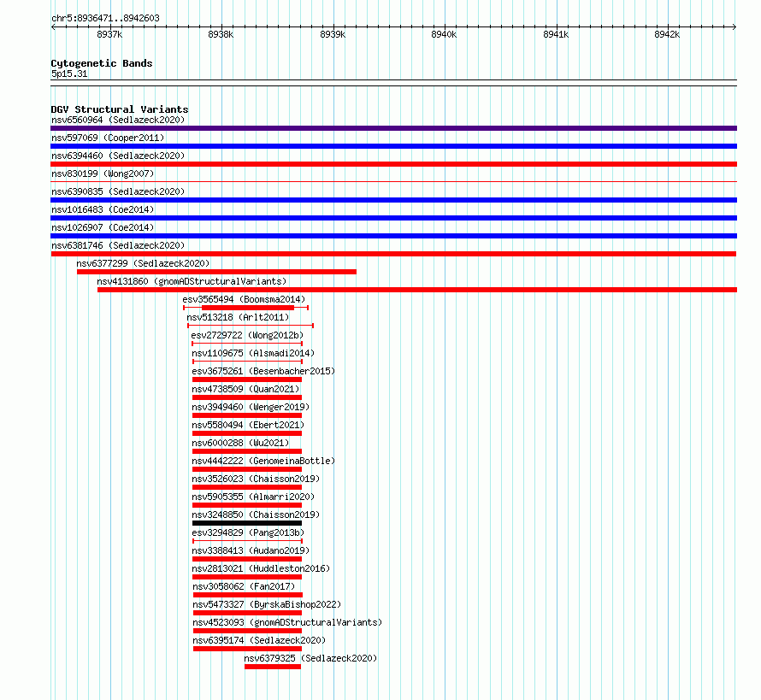The image size is (761, 700).
Task: Open nsv5580494 (Ebert2021) label
Action: pyautogui.click(x=248, y=425)
